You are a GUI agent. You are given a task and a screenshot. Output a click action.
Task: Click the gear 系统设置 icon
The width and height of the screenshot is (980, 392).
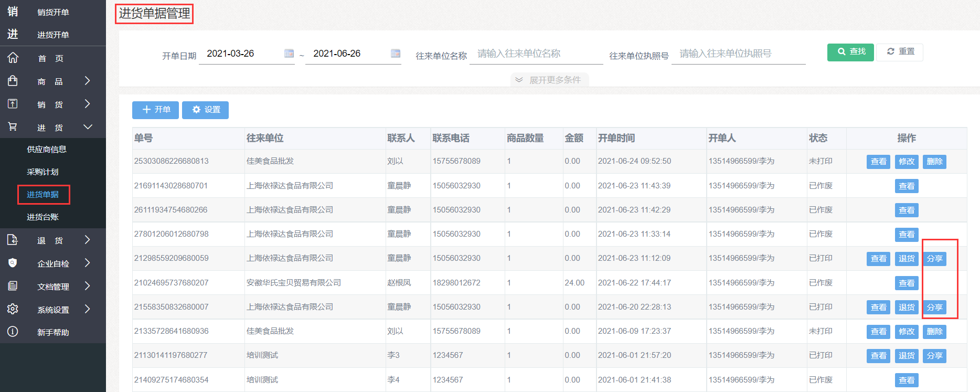[13, 309]
